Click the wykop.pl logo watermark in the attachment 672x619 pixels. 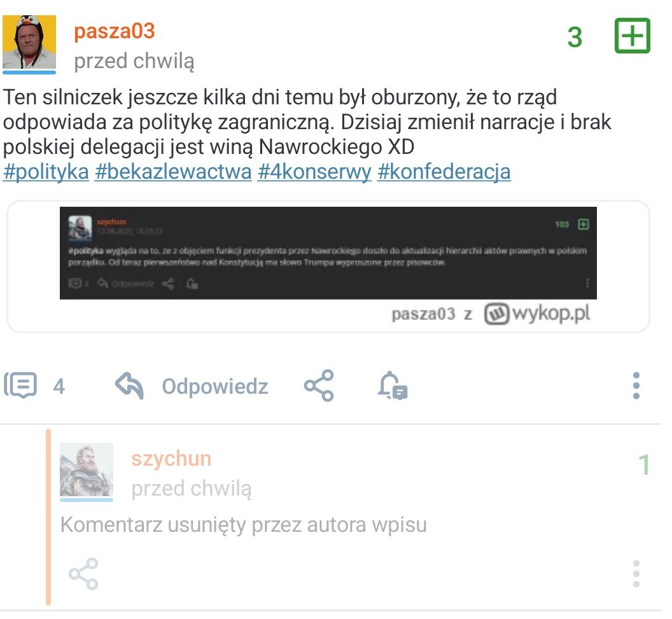pyautogui.click(x=538, y=314)
